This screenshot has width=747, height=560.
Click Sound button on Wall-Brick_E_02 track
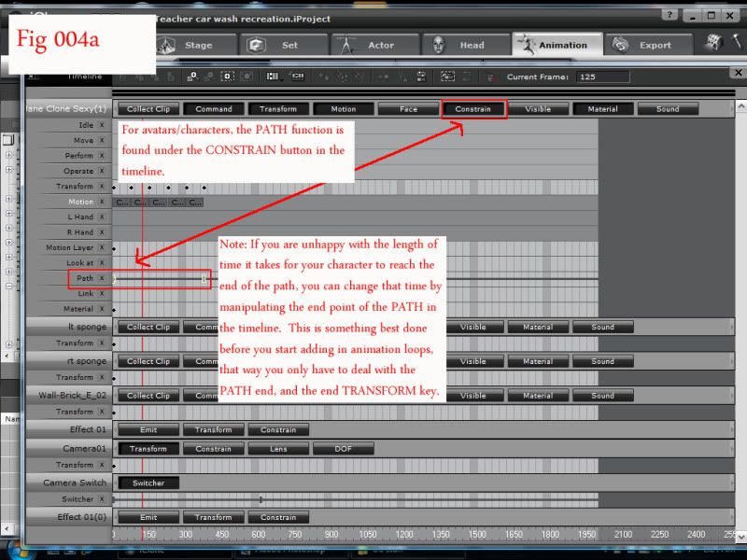pos(602,396)
